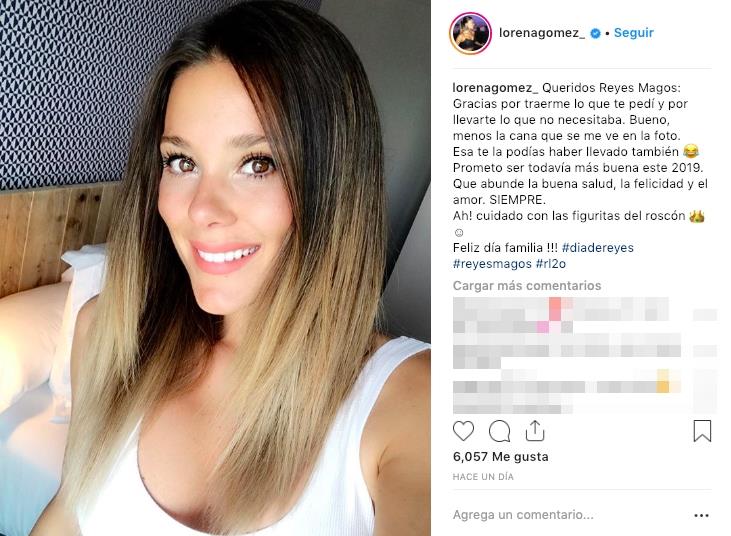Open the #reyesmagos hashtag

tap(492, 264)
